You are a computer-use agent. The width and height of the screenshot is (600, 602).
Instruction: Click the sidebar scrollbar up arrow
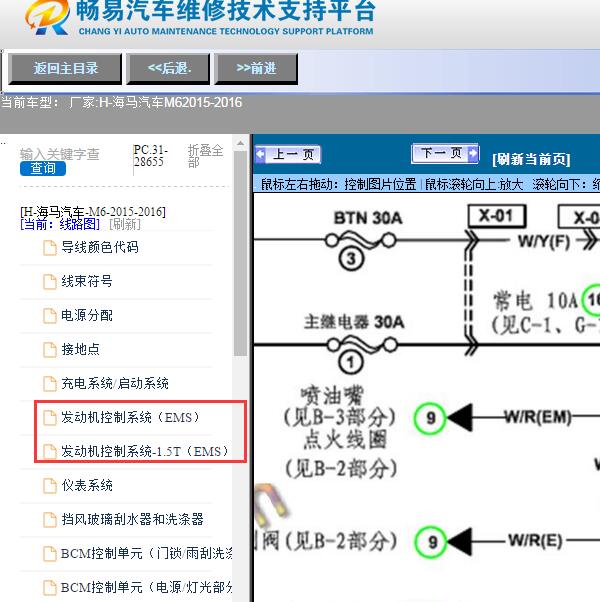pyautogui.click(x=240, y=144)
